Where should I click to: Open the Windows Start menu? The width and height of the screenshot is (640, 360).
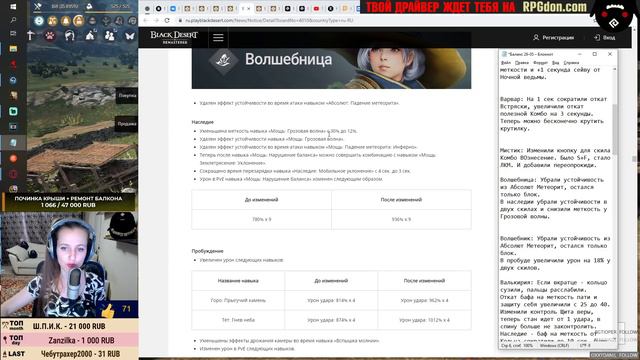click(x=13, y=7)
